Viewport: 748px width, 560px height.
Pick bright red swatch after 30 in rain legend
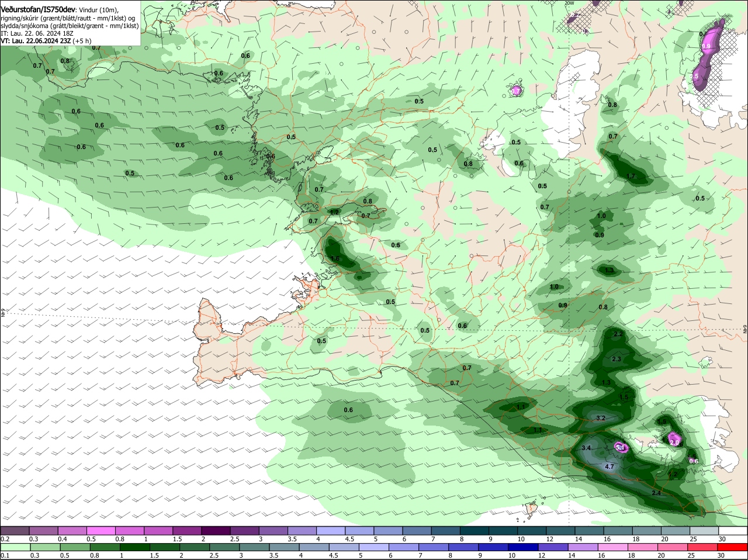click(x=733, y=547)
